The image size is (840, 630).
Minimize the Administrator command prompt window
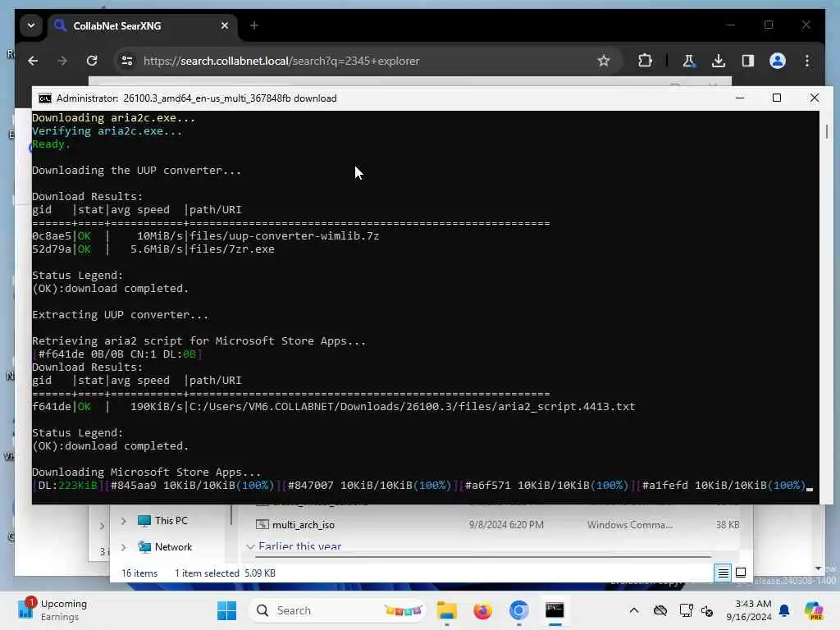(740, 98)
